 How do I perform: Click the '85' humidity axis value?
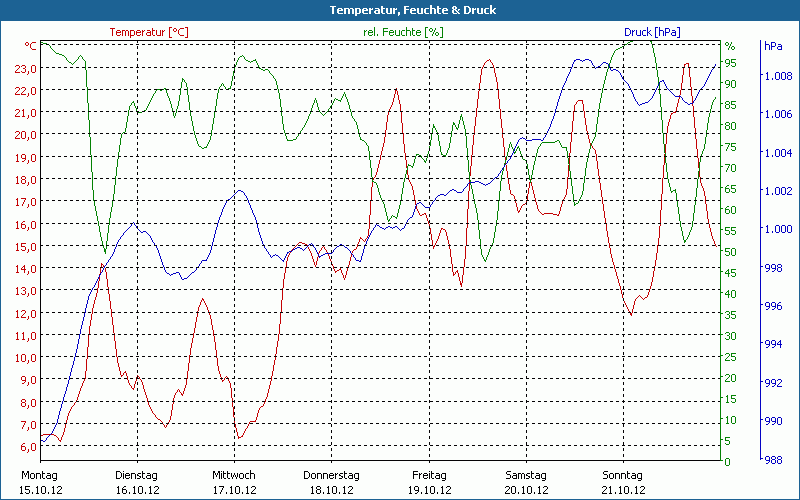click(731, 105)
